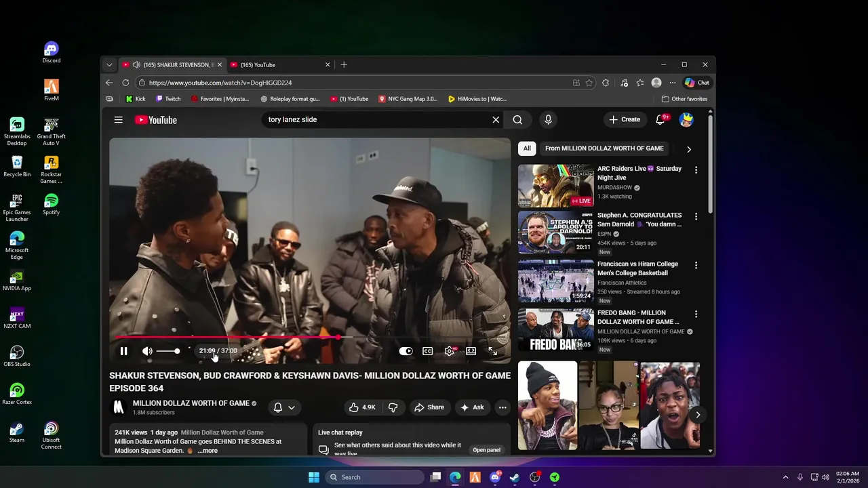The height and width of the screenshot is (488, 868).
Task: Open options for FREDO BANG video
Action: 696,314
